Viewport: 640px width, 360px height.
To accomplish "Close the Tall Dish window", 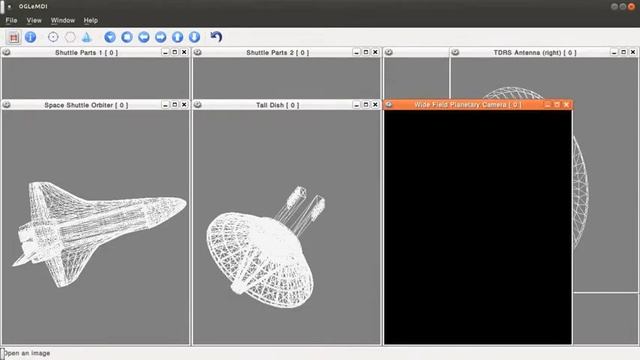I will (375, 105).
